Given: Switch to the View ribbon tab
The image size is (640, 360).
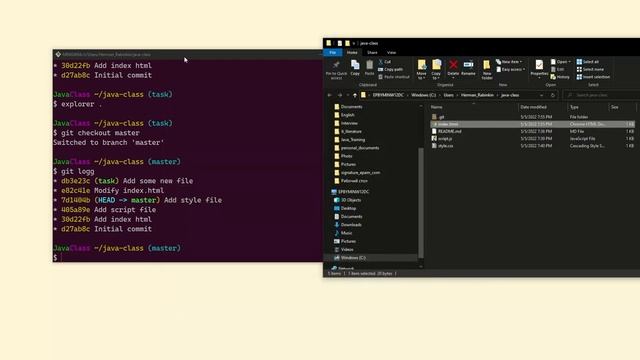Looking at the screenshot, I should click(391, 53).
